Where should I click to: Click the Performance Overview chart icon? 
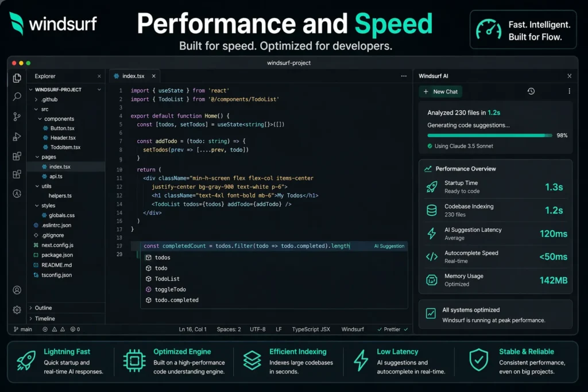(428, 169)
